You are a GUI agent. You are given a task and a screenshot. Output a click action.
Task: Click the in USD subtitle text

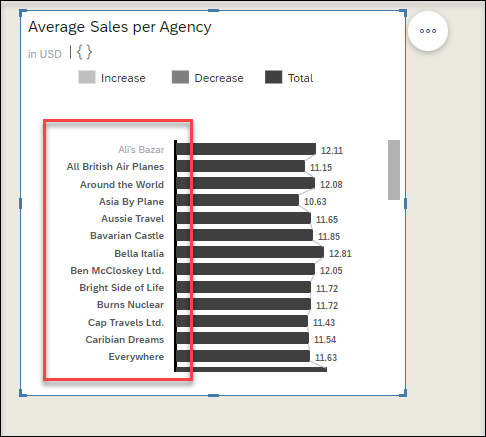[45, 54]
